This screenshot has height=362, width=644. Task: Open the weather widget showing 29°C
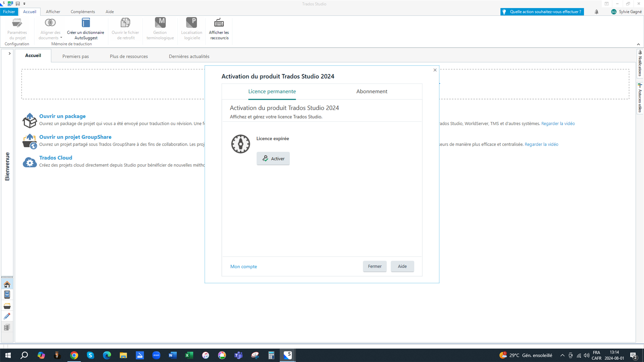tap(526, 355)
